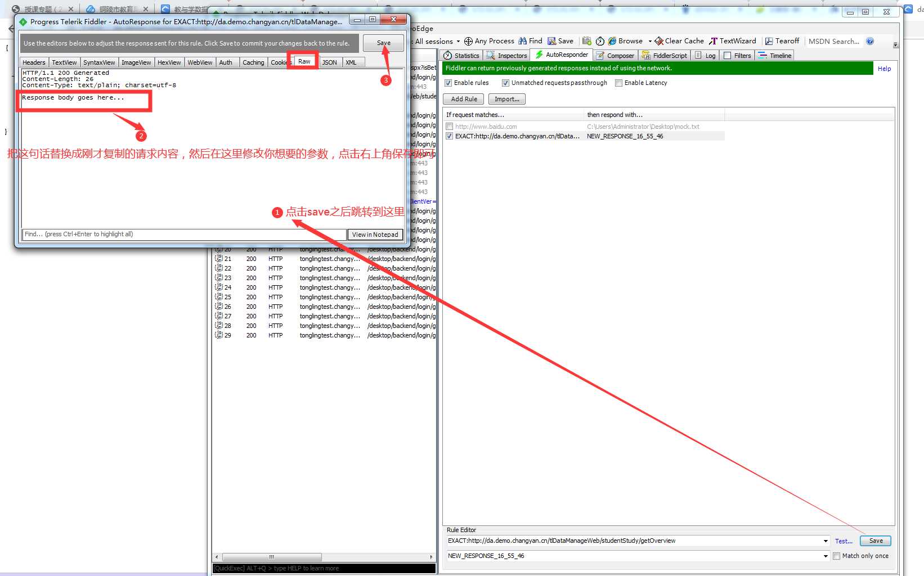Screen dimensions: 924x576
Task: Click the JS icon of session 29
Action: (x=219, y=335)
